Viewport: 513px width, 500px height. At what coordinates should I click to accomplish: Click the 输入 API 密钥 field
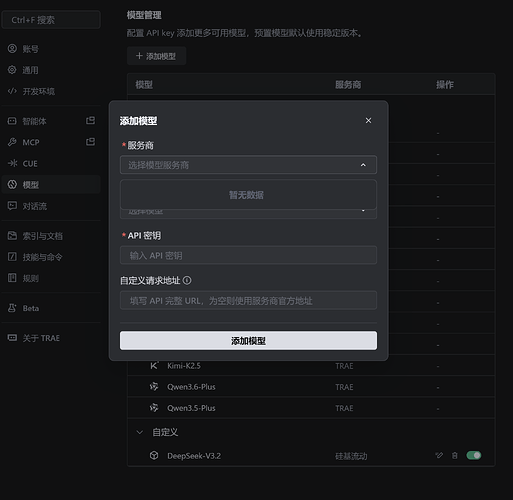[x=248, y=255]
